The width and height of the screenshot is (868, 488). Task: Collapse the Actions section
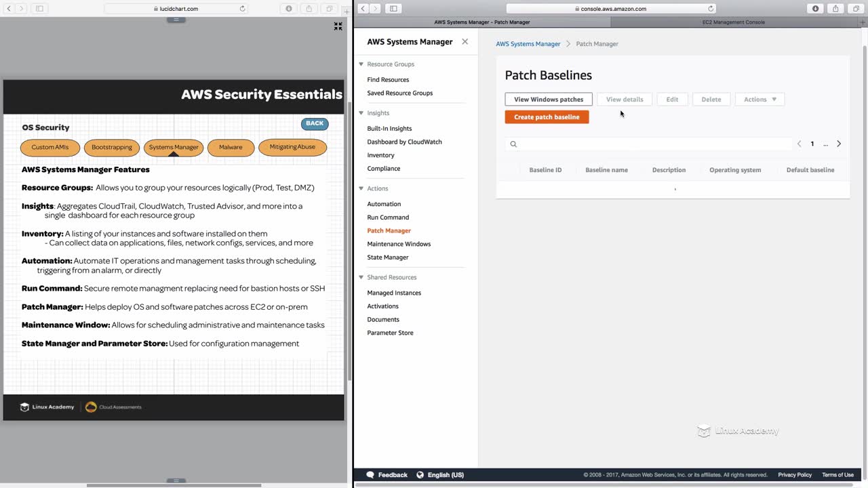point(361,188)
